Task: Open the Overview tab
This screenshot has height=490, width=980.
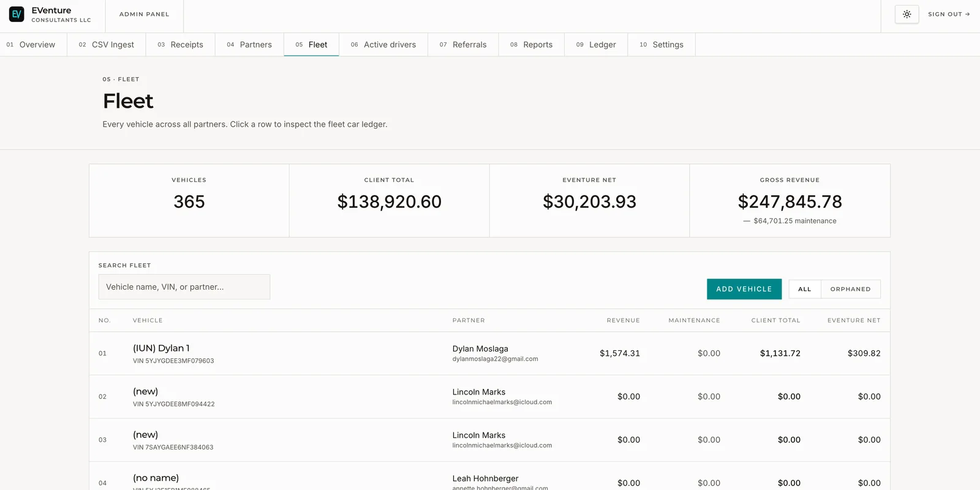Action: click(33, 45)
